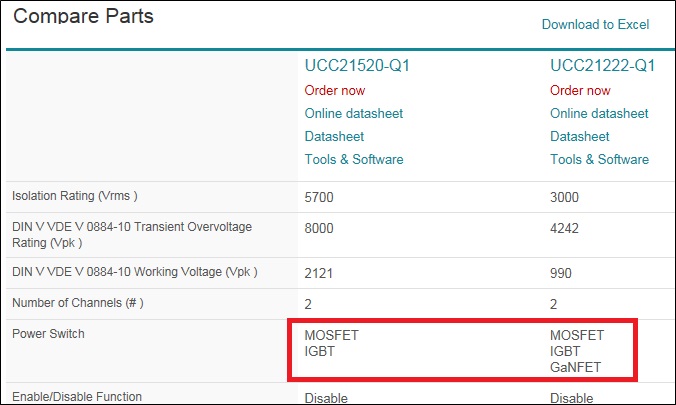
Task: Order UCC21222-Q1 with the Order now link
Action: click(580, 91)
